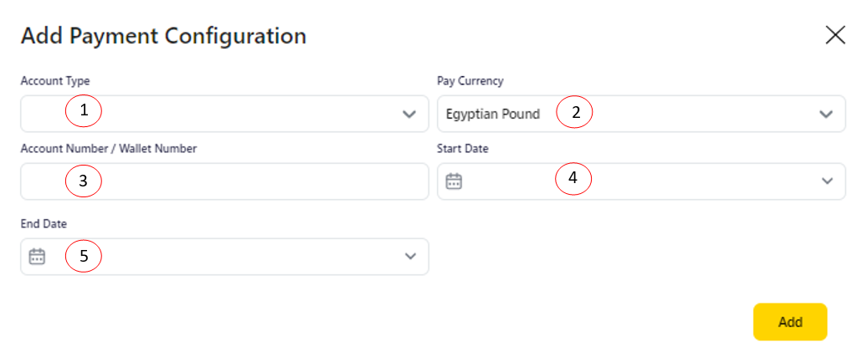Image resolution: width=868 pixels, height=352 pixels.
Task: Expand the Start Date picker chevron
Action: [827, 181]
